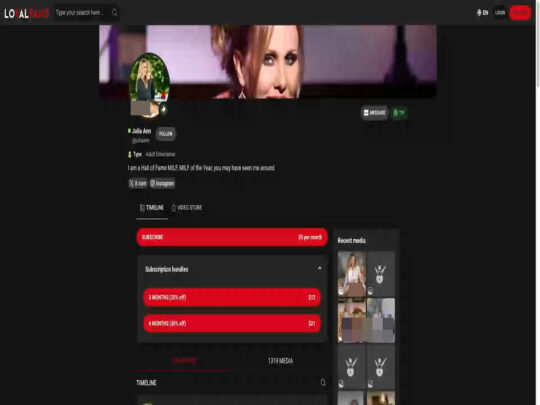The height and width of the screenshot is (405, 540).
Task: Click the 'Adult Entertainer' type text
Action: click(x=160, y=154)
